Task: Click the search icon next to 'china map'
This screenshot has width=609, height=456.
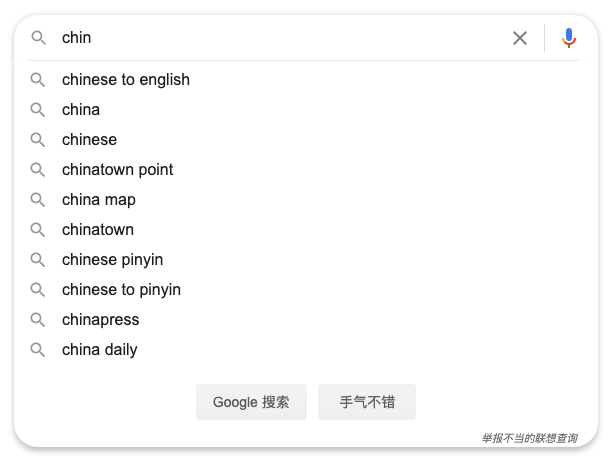Action: [x=38, y=200]
